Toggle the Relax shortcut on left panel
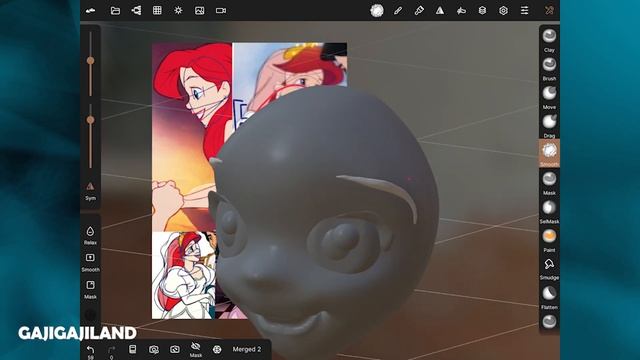The image size is (640, 360). click(x=91, y=236)
